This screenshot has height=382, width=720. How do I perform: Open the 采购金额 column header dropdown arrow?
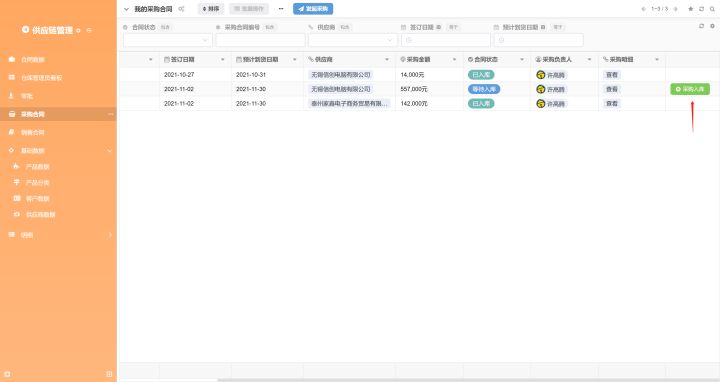pyautogui.click(x=455, y=60)
